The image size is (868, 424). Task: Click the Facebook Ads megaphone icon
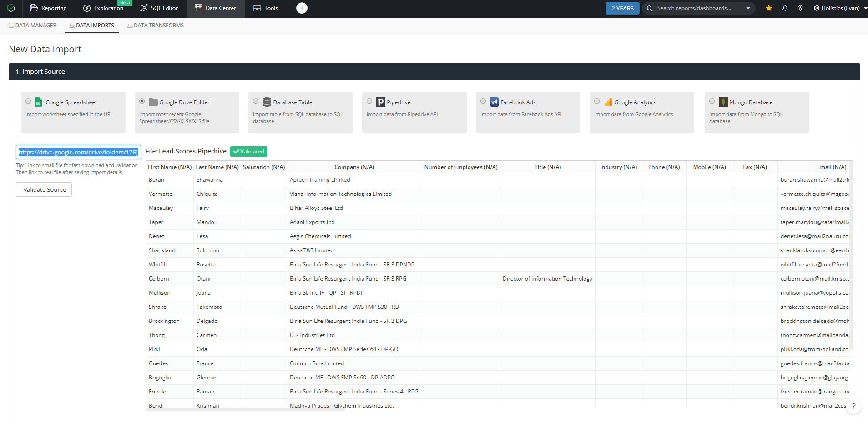click(x=495, y=102)
